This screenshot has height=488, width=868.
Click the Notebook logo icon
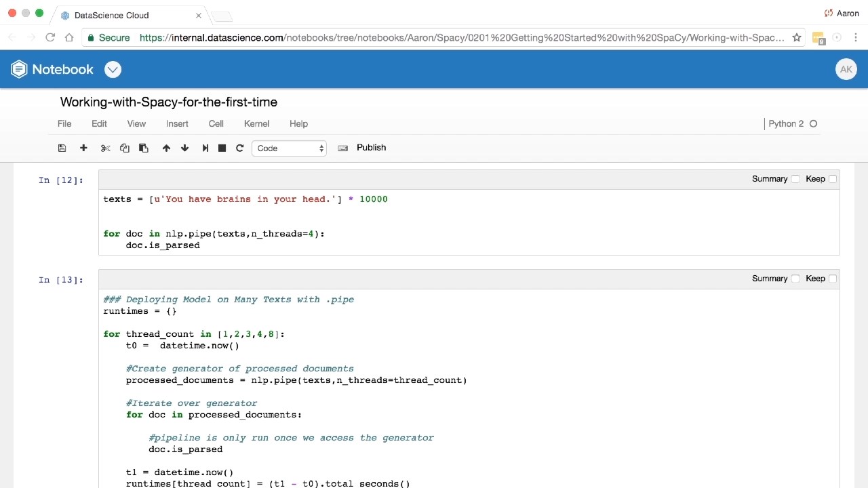(19, 69)
